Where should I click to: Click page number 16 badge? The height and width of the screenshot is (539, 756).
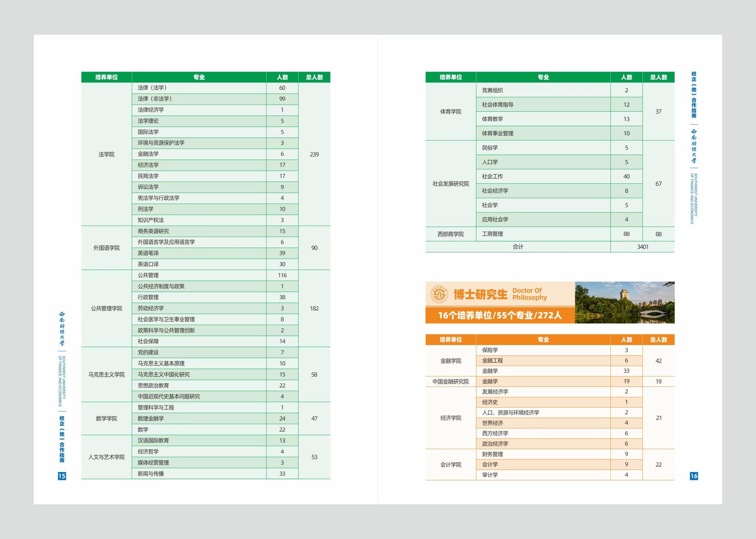(x=694, y=476)
